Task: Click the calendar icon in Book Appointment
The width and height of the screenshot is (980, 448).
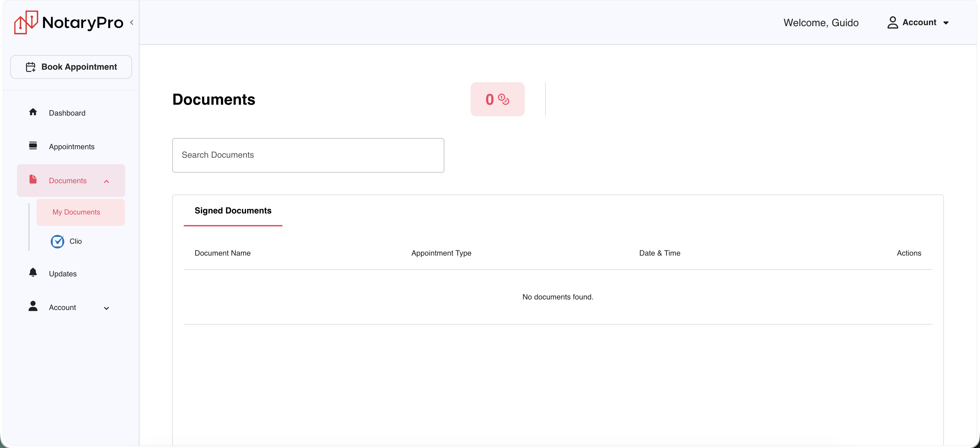Action: (x=30, y=67)
